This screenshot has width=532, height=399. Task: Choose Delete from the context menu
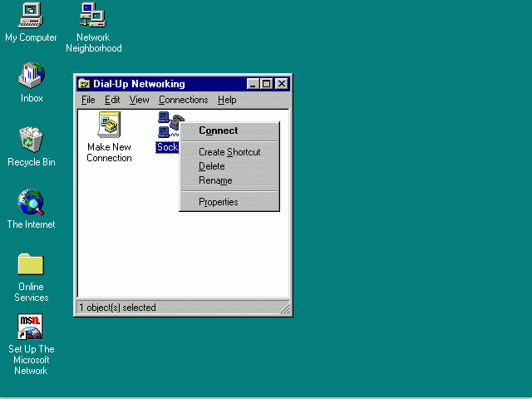[x=229, y=166]
